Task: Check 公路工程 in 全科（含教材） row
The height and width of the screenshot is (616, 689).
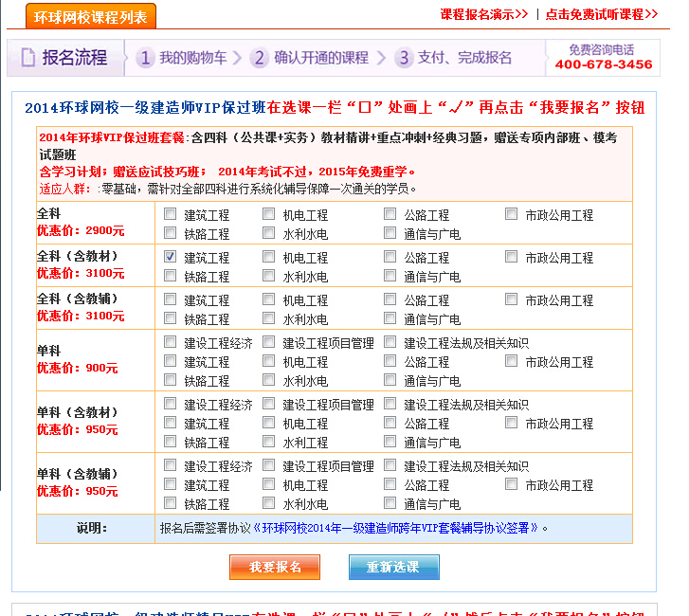Action: point(390,257)
